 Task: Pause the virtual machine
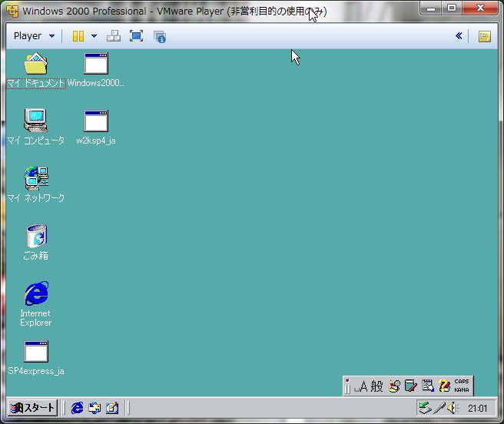click(78, 36)
